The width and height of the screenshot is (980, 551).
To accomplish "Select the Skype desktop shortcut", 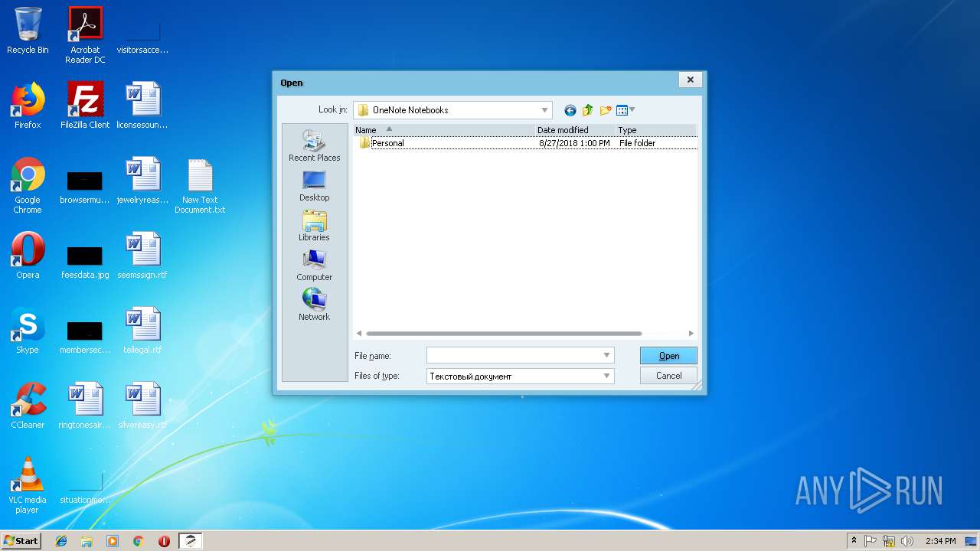I will pos(28,331).
